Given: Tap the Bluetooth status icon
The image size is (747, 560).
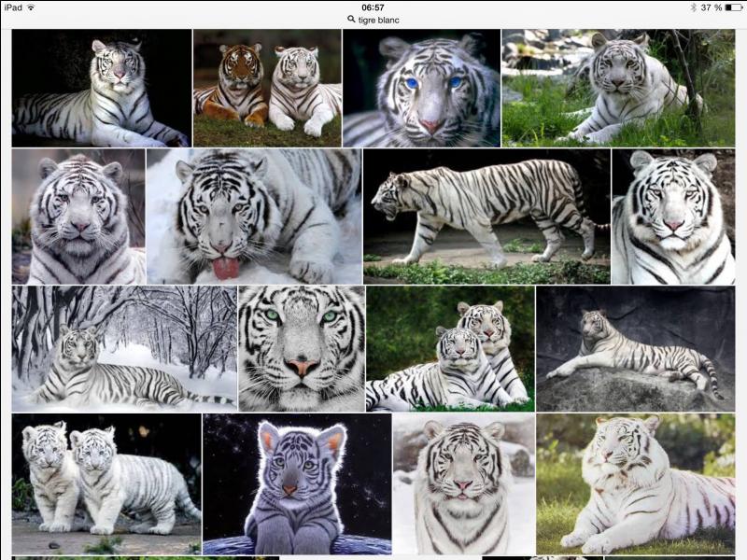Looking at the screenshot, I should click(693, 7).
